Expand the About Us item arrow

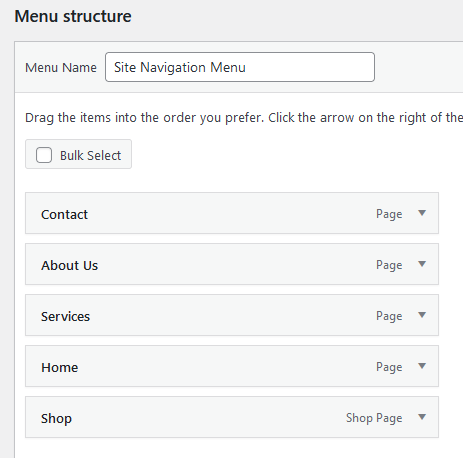point(422,264)
